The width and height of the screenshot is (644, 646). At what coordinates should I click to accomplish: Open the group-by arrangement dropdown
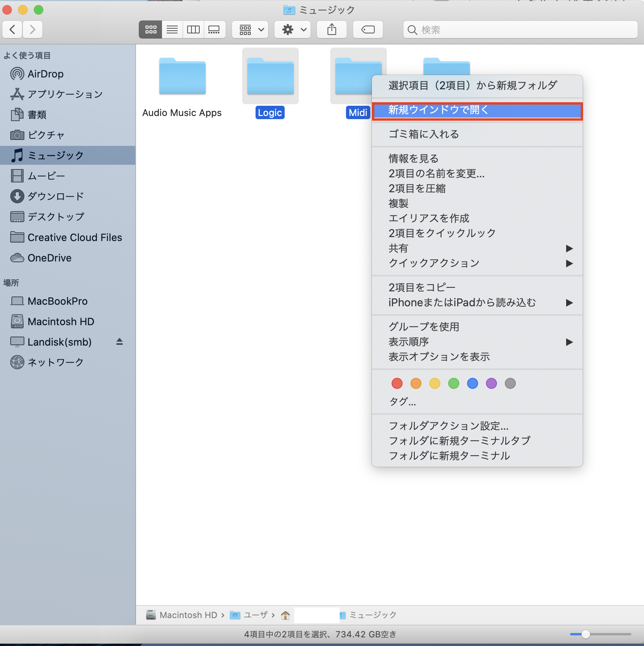(x=250, y=29)
